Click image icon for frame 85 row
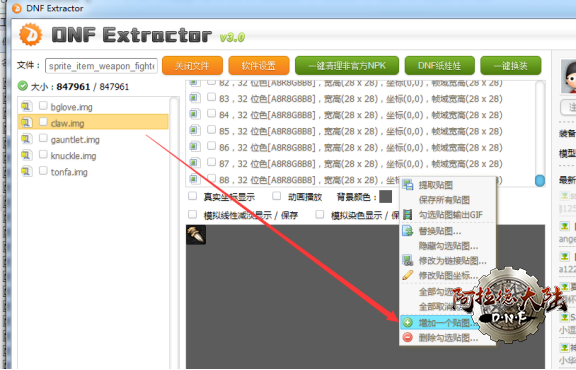This screenshot has height=370, width=576. pyautogui.click(x=195, y=130)
